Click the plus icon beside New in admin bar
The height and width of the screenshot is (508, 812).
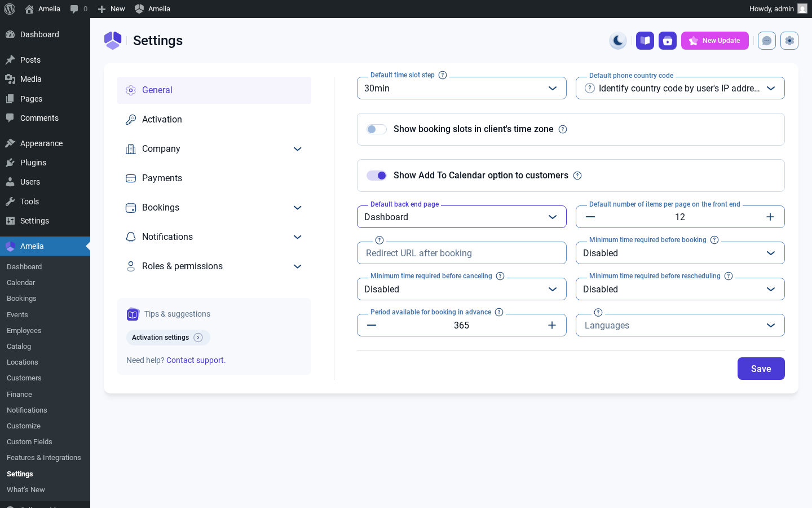[x=101, y=9]
